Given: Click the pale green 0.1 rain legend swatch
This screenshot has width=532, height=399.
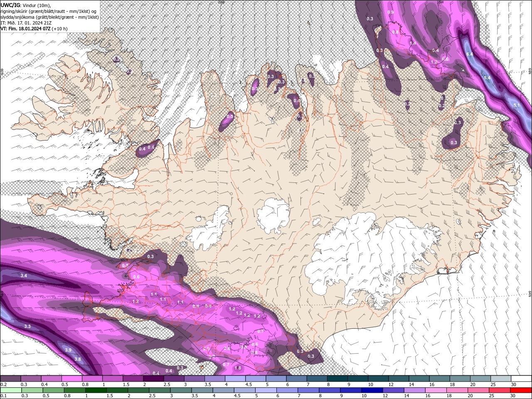Looking at the screenshot, I should click(x=11, y=390).
